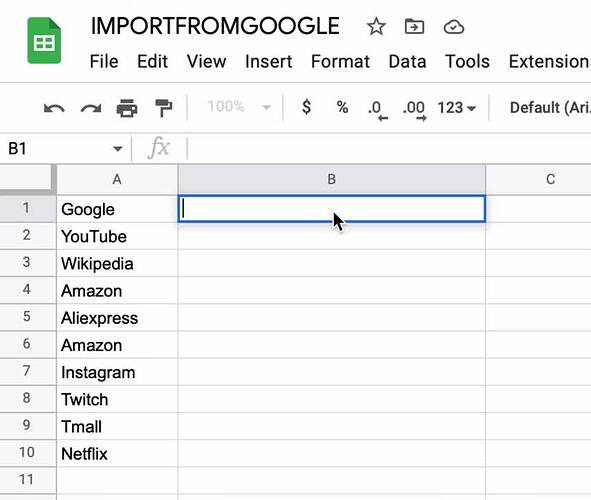Apply percent format icon
Image resolution: width=591 pixels, height=500 pixels.
pyautogui.click(x=342, y=107)
